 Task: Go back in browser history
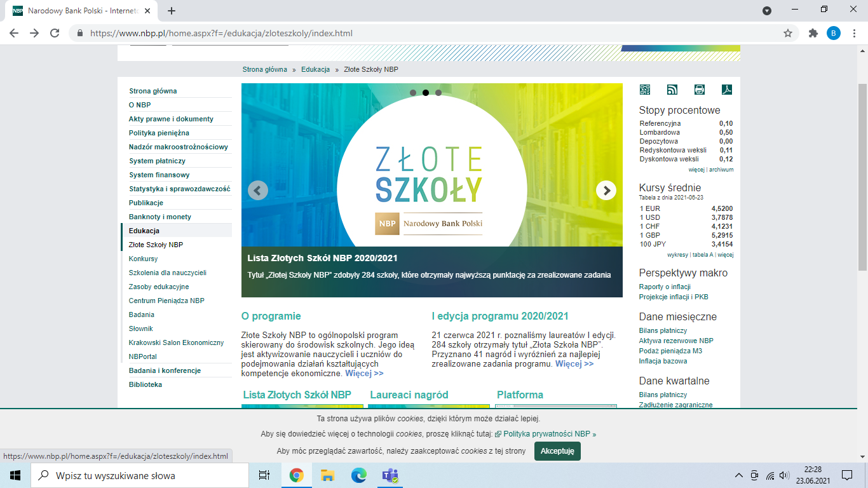point(14,33)
